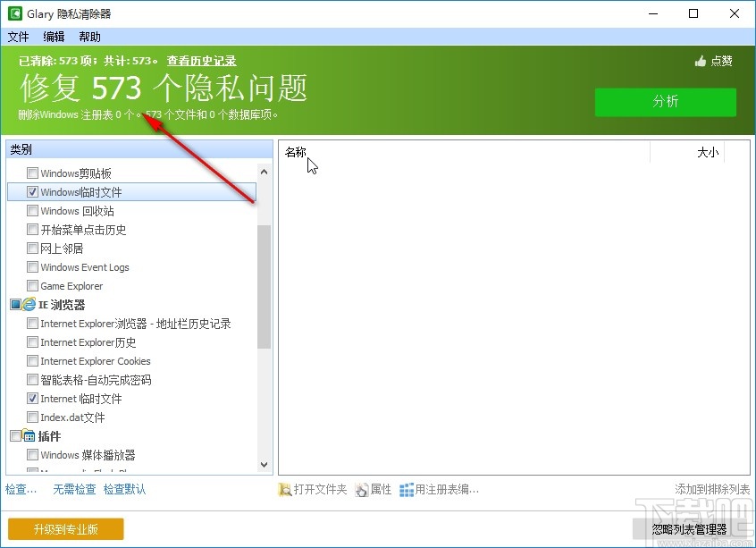Click the 类别 panel header
Screen dimensions: 756x548
click(x=139, y=149)
